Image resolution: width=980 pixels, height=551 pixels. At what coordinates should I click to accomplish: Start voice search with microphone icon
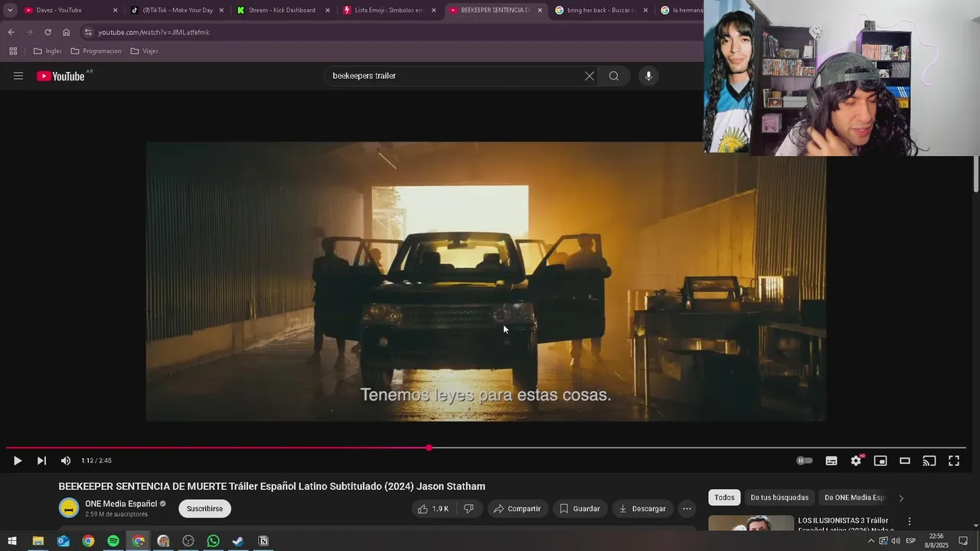(x=648, y=76)
